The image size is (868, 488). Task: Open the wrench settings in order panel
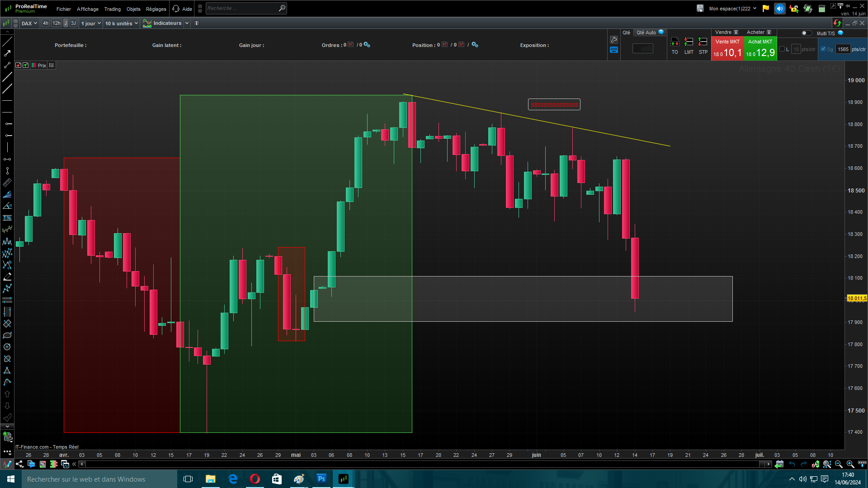point(613,40)
